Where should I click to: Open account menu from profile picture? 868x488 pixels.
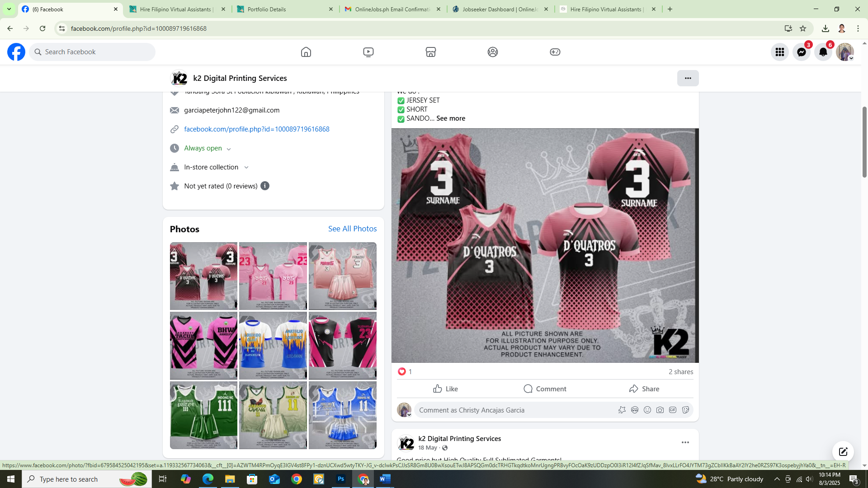point(844,52)
